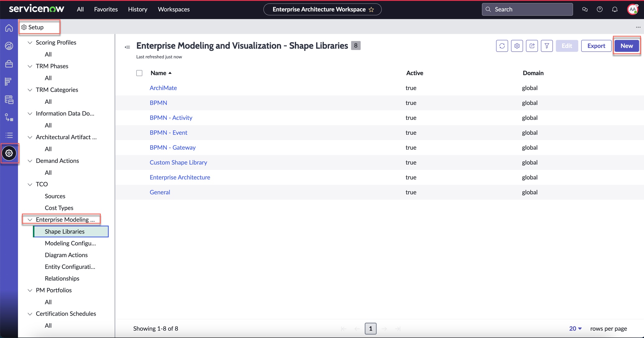Open list settings gear icon
Screen dimensions: 644x338
[x=517, y=46]
